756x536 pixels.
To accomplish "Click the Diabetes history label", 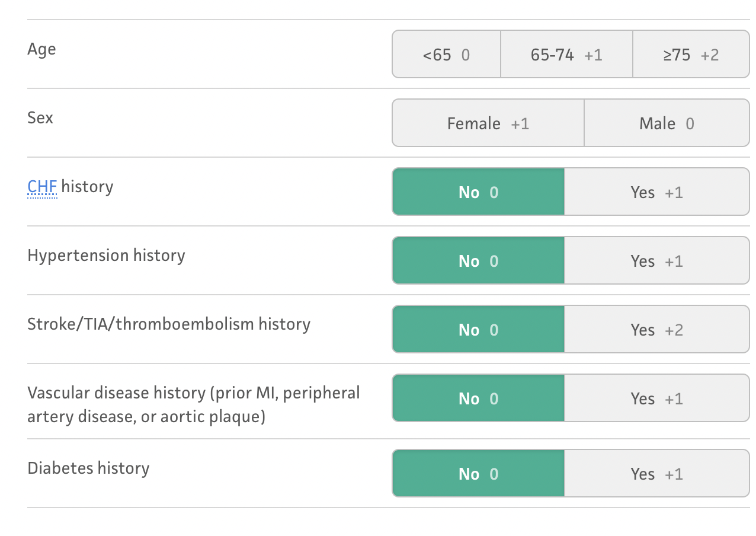I will coord(88,468).
